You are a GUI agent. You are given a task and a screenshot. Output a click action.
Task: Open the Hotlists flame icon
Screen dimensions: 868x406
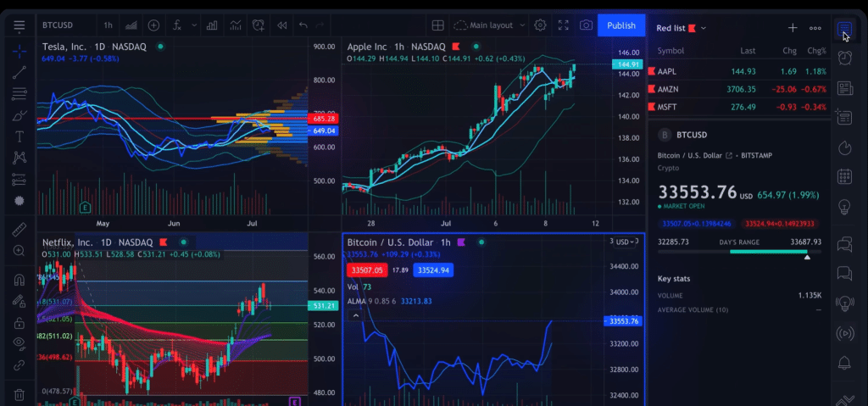coord(844,147)
